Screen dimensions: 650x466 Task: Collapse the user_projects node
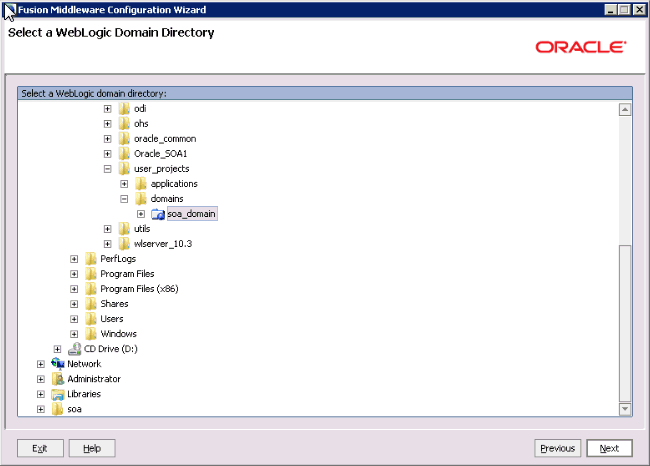(107, 169)
